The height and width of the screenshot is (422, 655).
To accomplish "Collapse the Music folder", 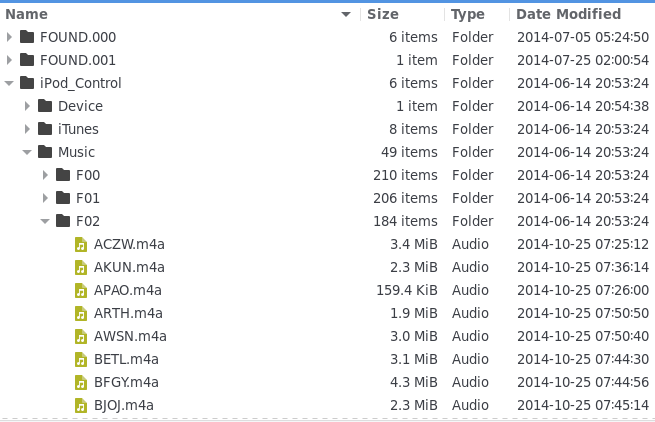I will [x=27, y=153].
